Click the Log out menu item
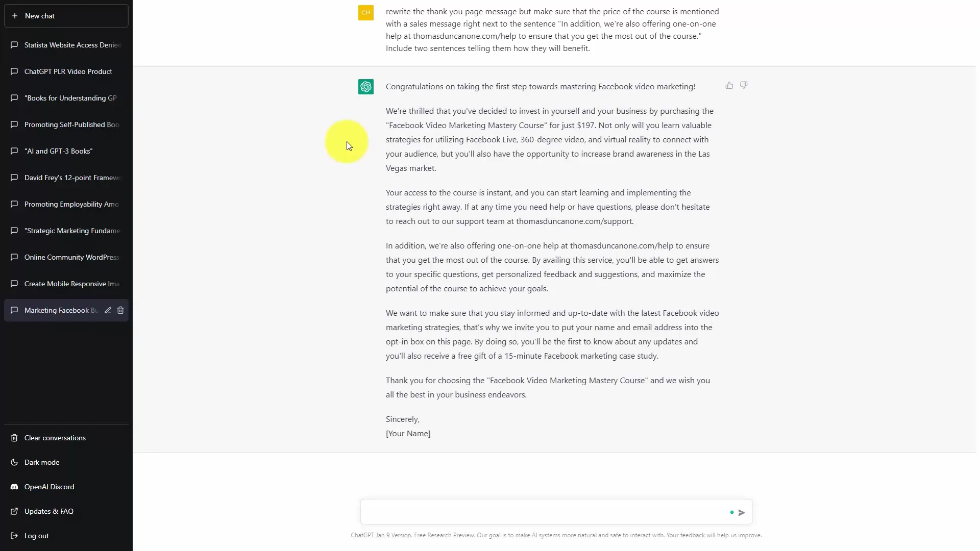Screen dimensions: 980x551 coord(36,536)
